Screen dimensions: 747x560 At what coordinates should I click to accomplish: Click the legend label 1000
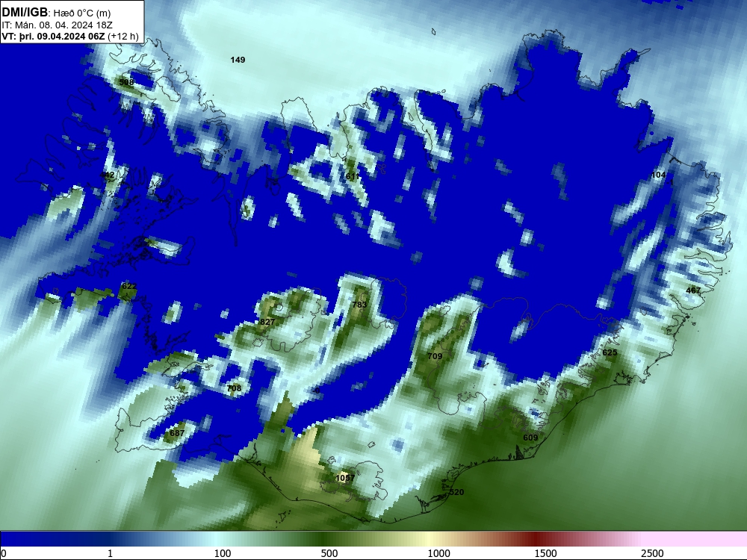438,553
